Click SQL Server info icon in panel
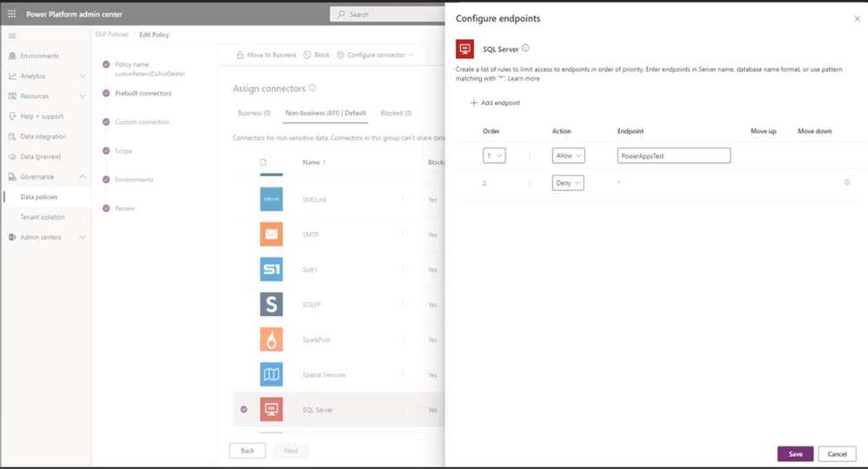This screenshot has height=469, width=868. 525,48
